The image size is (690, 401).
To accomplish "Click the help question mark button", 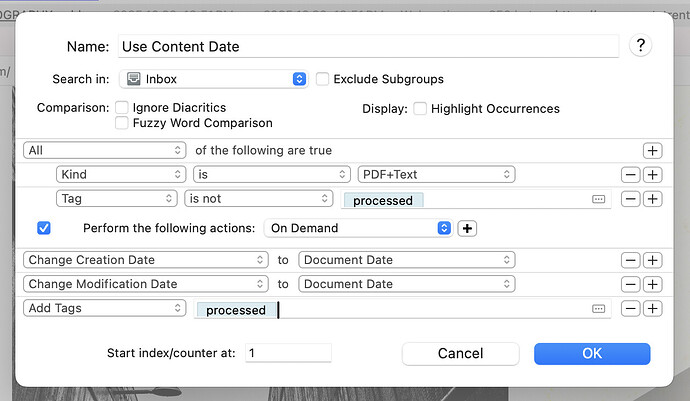I will click(641, 45).
